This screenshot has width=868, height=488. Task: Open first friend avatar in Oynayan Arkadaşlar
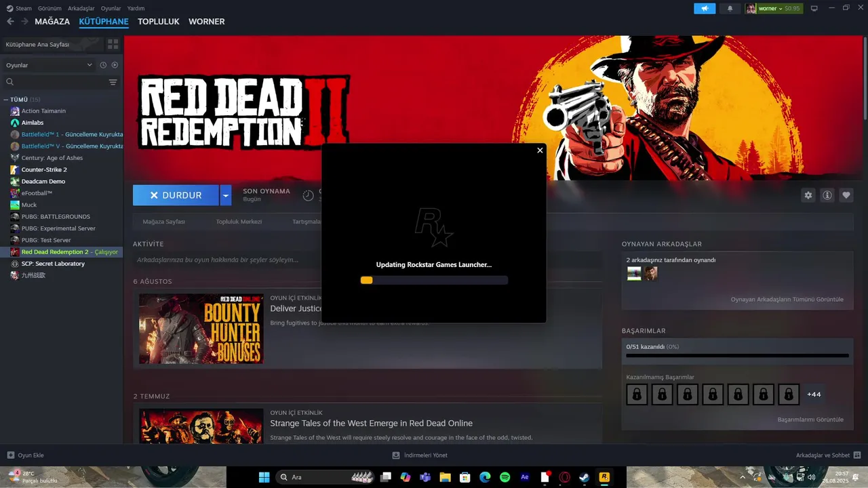coord(634,273)
